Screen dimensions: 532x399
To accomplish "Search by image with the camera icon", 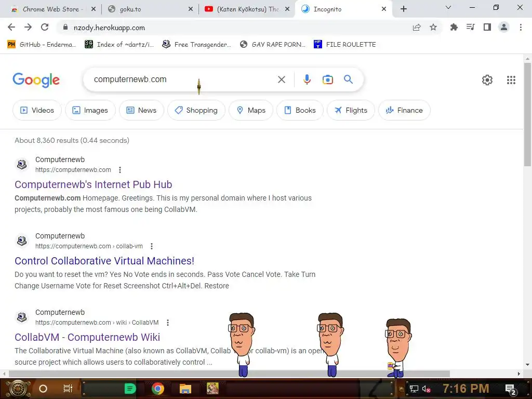I will point(327,79).
